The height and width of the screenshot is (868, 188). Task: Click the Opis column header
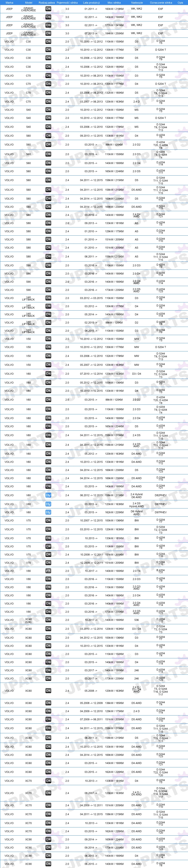(180, 3)
